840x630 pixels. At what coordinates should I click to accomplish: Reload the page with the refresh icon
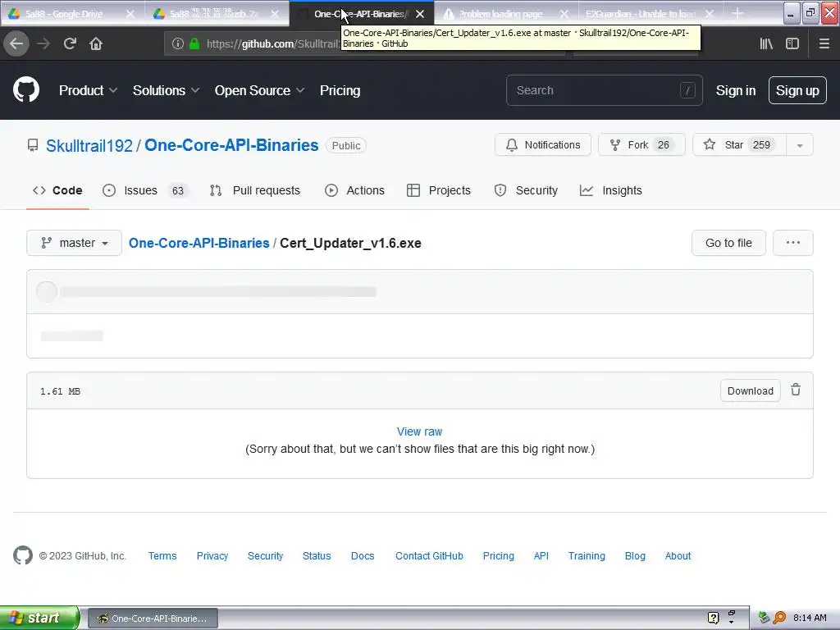tap(70, 43)
